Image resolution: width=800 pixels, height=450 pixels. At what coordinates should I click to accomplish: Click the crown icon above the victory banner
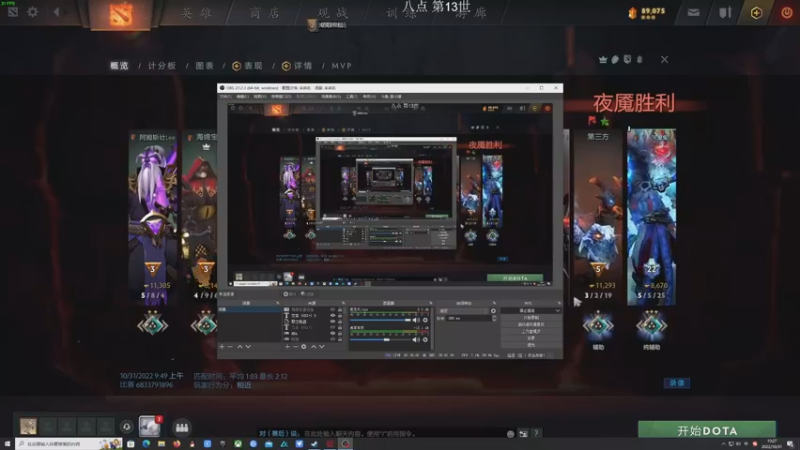click(603, 60)
